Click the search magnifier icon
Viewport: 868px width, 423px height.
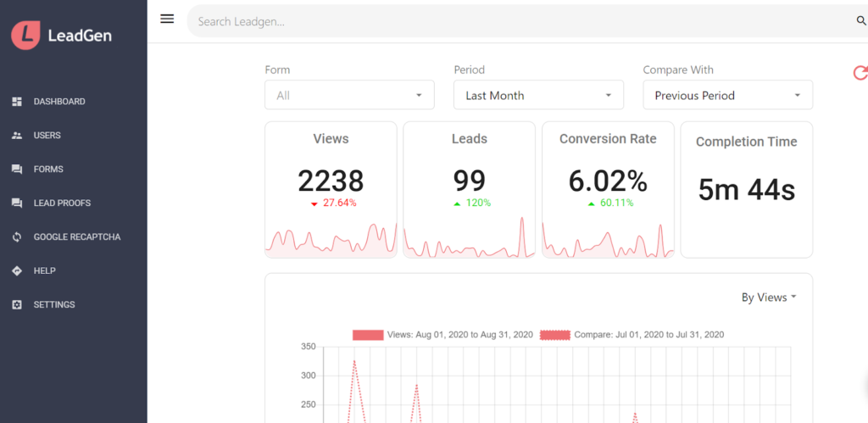[x=861, y=21]
